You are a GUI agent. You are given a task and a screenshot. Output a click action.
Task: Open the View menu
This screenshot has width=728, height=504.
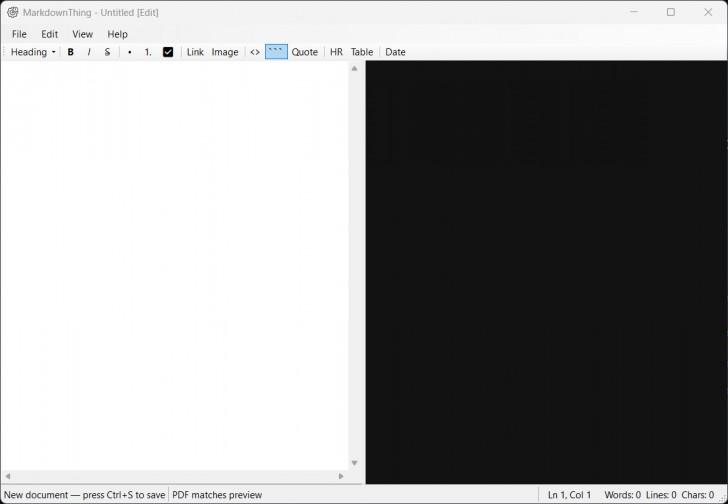pyautogui.click(x=83, y=34)
